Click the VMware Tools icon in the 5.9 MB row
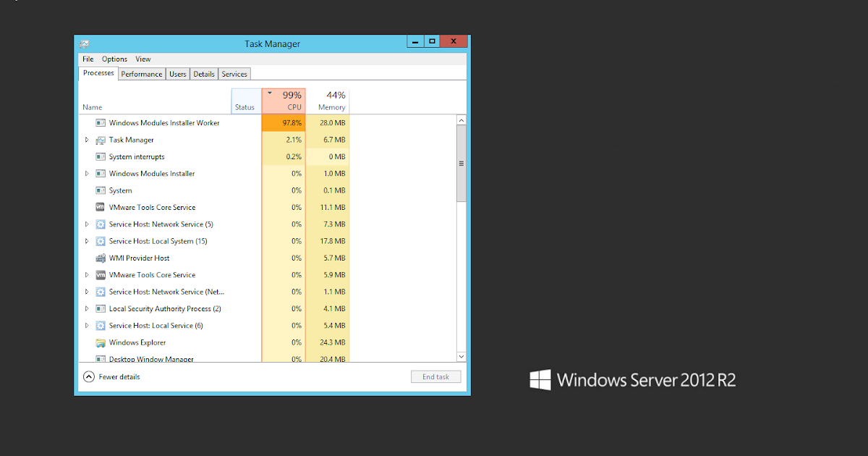 101,275
